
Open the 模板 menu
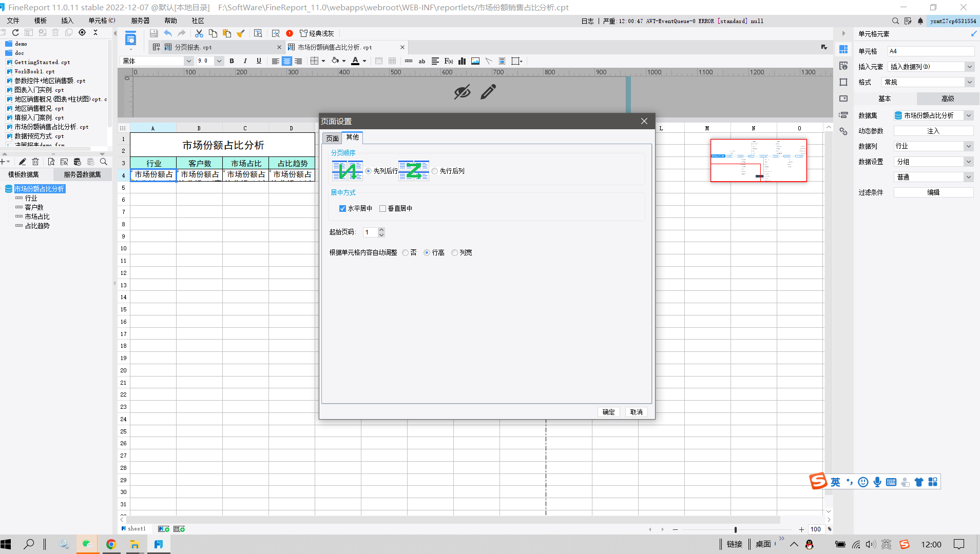pos(40,21)
